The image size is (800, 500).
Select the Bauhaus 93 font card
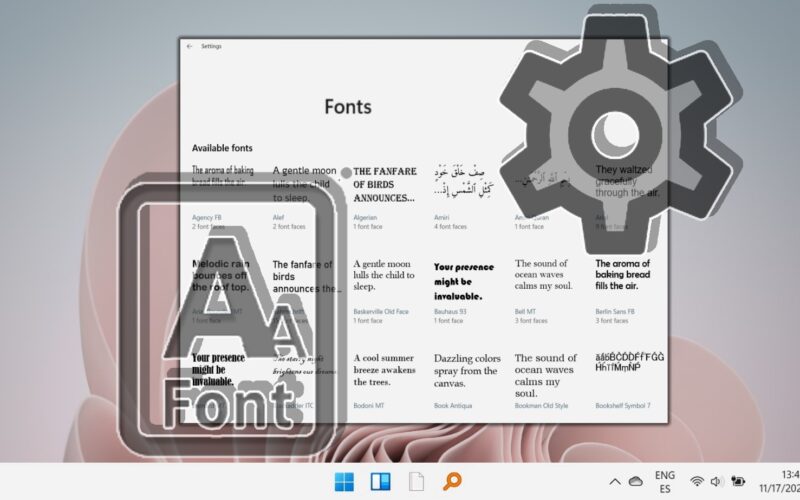click(464, 292)
